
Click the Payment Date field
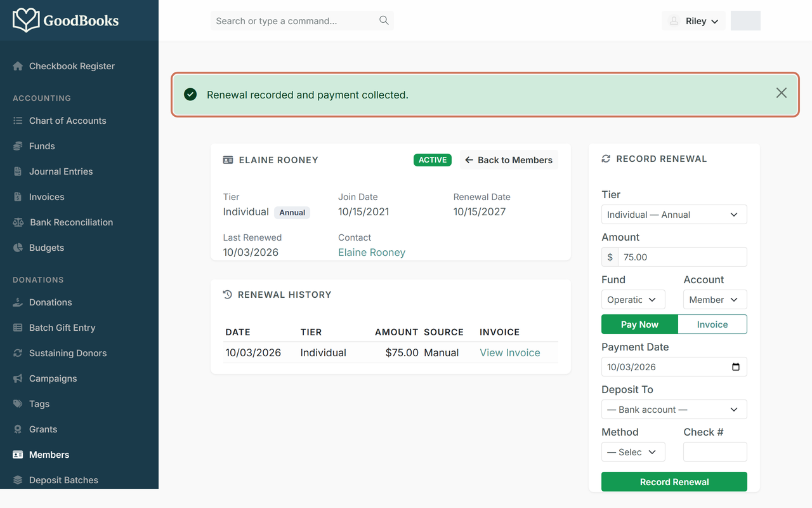tap(674, 367)
